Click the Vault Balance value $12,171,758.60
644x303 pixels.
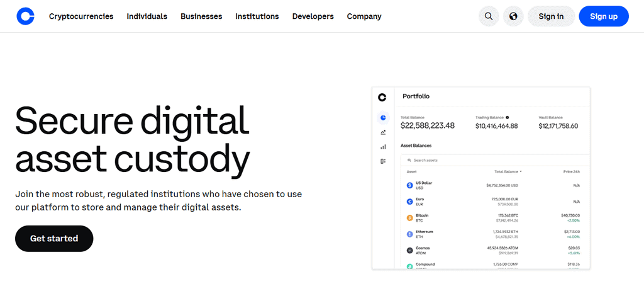coord(558,126)
